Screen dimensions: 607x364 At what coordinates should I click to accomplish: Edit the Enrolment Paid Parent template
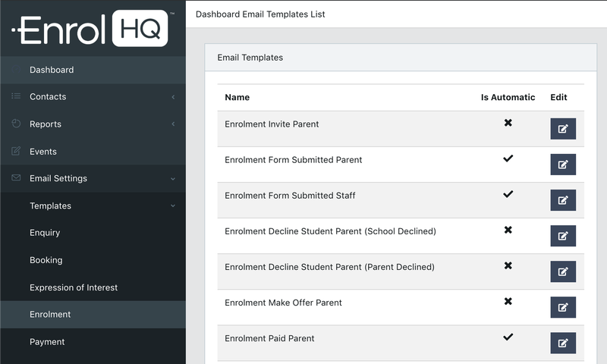coord(562,343)
